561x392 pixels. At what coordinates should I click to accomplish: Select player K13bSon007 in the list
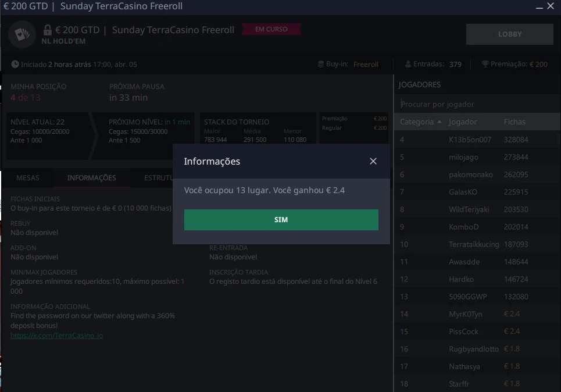point(470,140)
